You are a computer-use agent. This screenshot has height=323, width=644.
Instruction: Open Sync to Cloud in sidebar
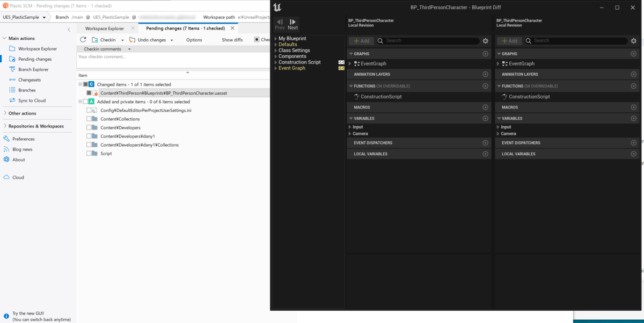click(x=27, y=101)
